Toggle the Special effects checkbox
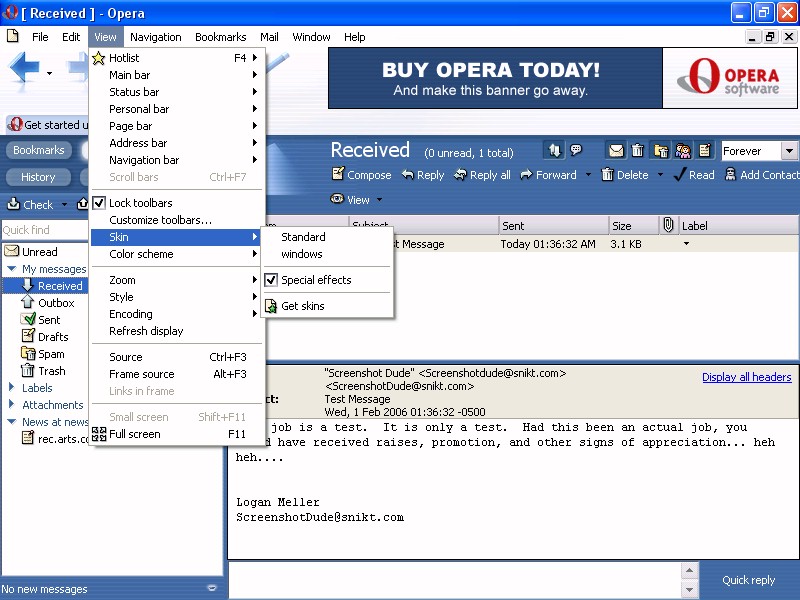Screen dimensions: 800x600 pyautogui.click(x=271, y=280)
